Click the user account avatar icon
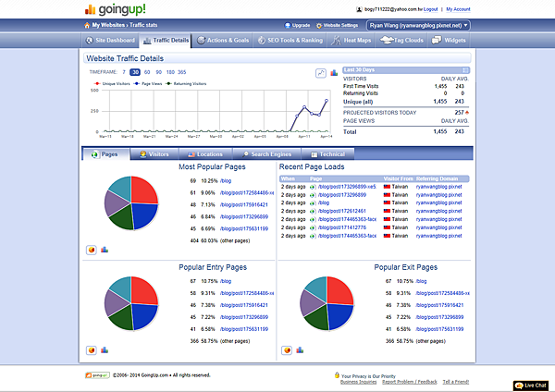The width and height of the screenshot is (555, 392). coord(359,9)
